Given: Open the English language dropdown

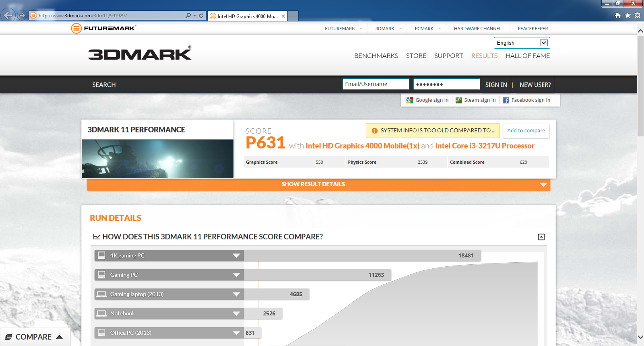Looking at the screenshot, I should 522,43.
